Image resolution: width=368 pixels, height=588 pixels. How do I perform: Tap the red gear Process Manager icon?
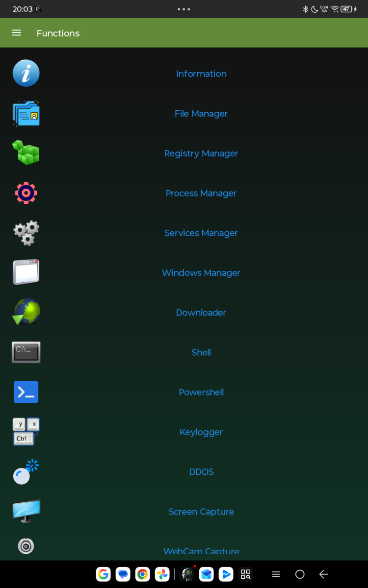coord(26,193)
